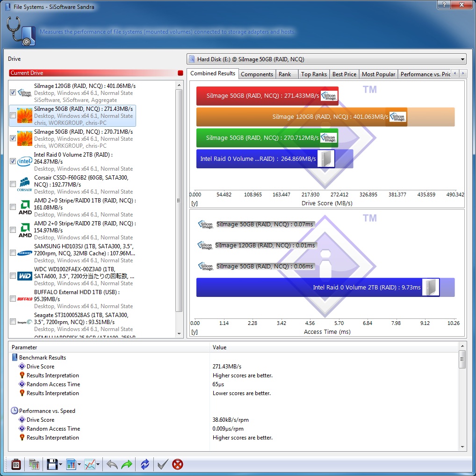The image size is (476, 476).
Task: Uncheck the Intel Raid 0 Volume checkbox
Action: pos(13,161)
